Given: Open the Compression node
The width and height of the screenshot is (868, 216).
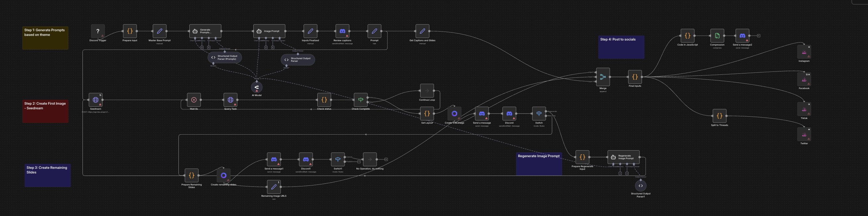Looking at the screenshot, I should pyautogui.click(x=717, y=36).
